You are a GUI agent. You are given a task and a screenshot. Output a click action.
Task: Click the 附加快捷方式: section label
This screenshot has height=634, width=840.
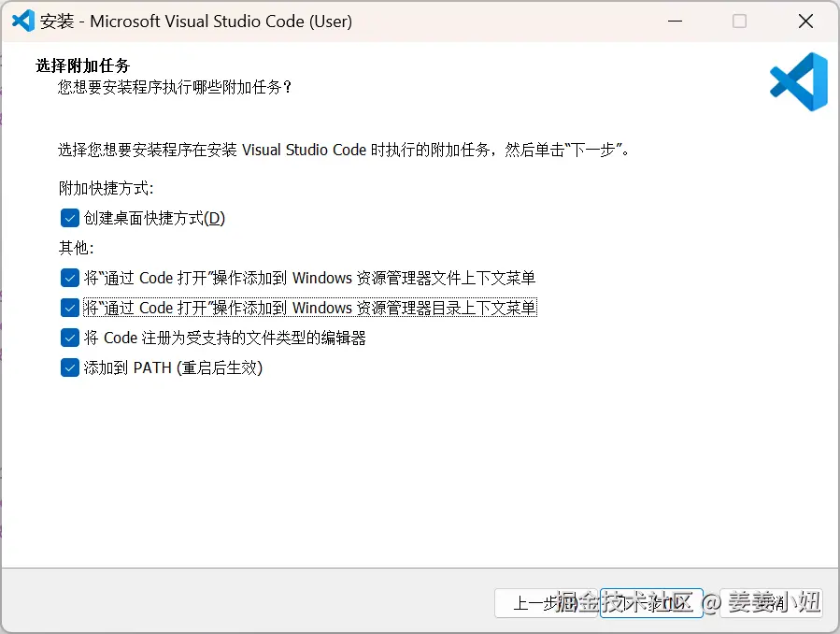(x=107, y=188)
